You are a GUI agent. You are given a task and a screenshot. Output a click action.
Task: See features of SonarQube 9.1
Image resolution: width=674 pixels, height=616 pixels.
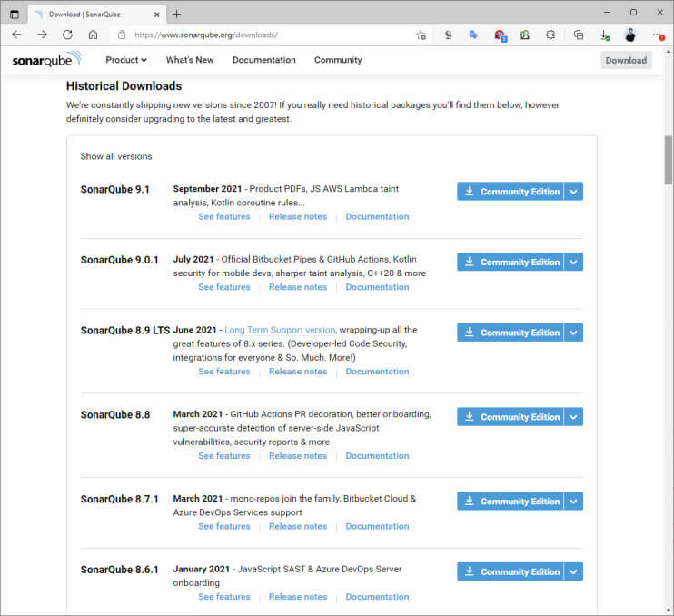click(x=224, y=216)
